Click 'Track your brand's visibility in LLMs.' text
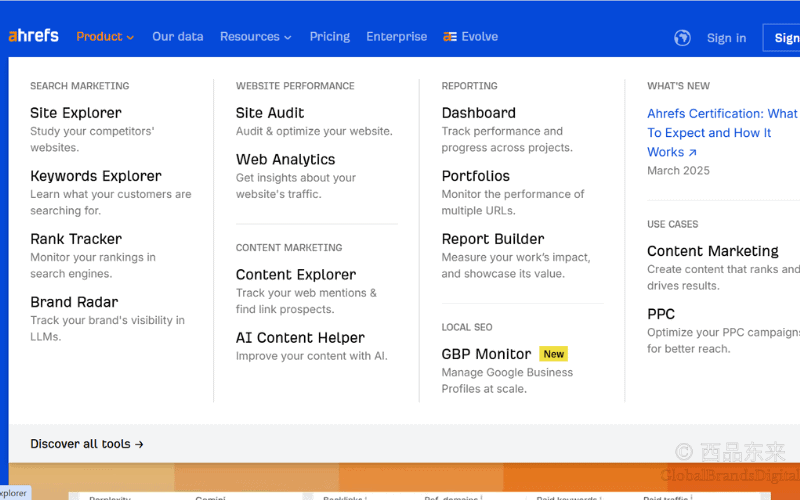 point(108,329)
